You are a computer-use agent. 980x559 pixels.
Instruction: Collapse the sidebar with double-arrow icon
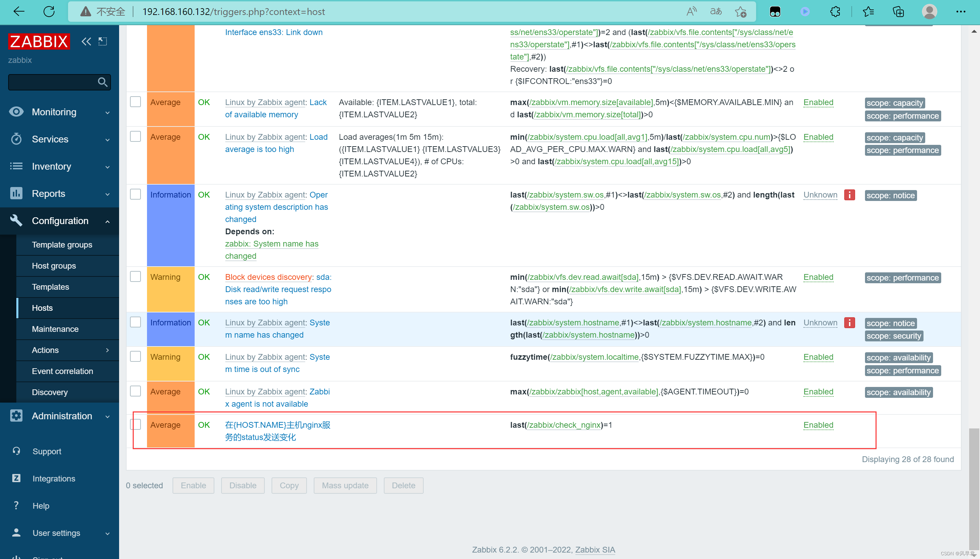coord(86,41)
